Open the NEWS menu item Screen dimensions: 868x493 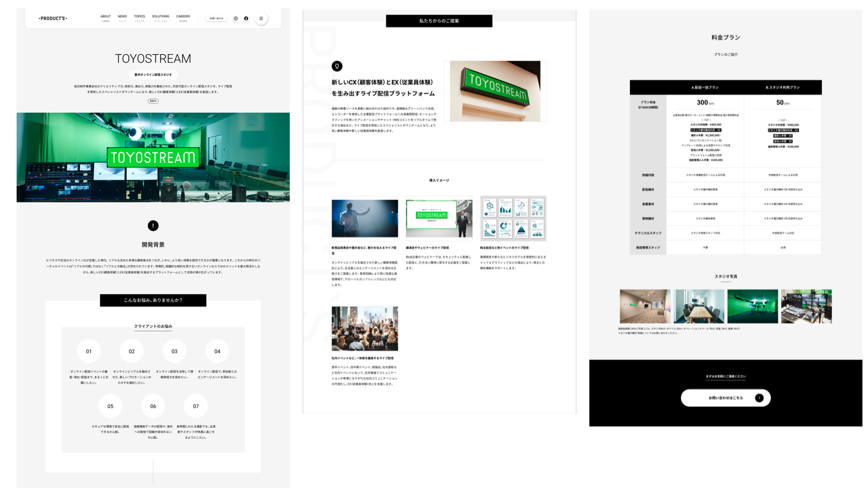pos(122,18)
